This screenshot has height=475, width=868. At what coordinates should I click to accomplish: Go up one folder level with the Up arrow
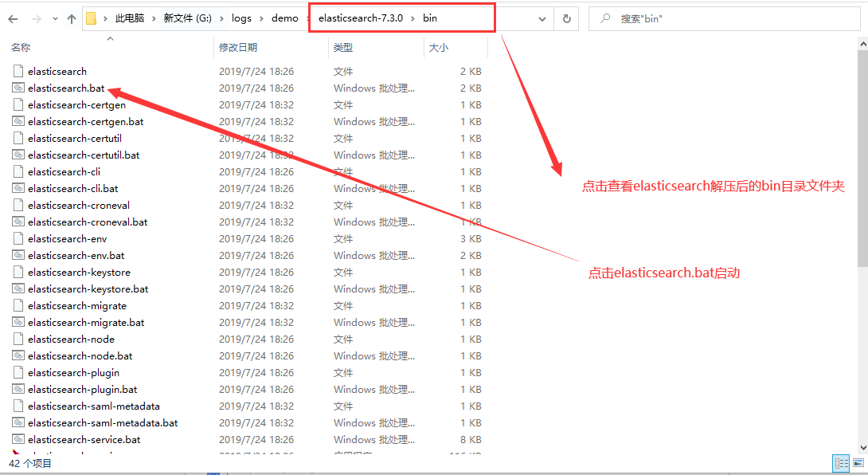72,18
